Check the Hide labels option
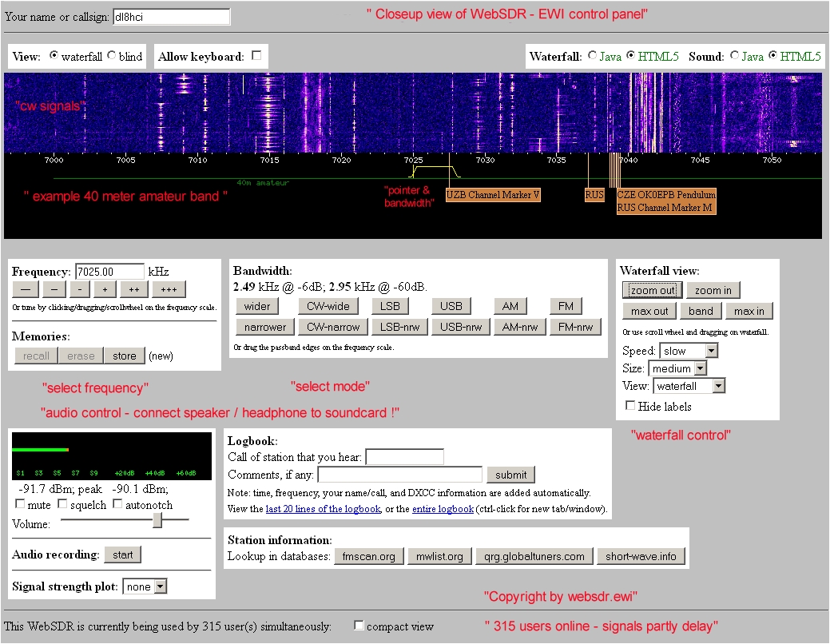 tap(630, 406)
